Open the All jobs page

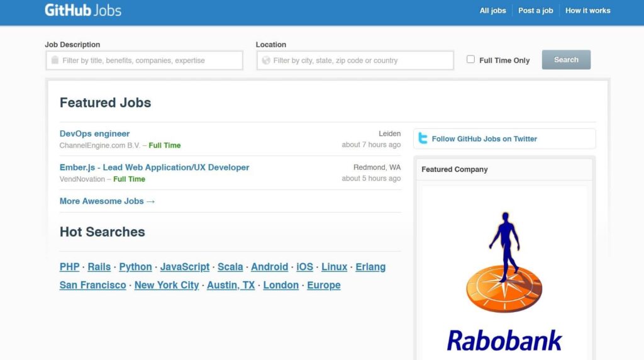[x=493, y=11]
